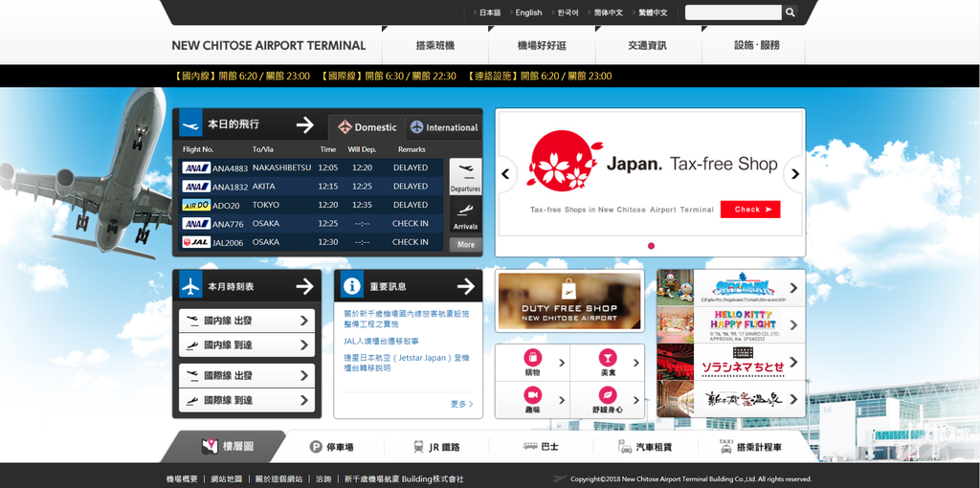Select flight ANA4883 to NAKASHIBETSU row
980x488 pixels.
coord(311,167)
